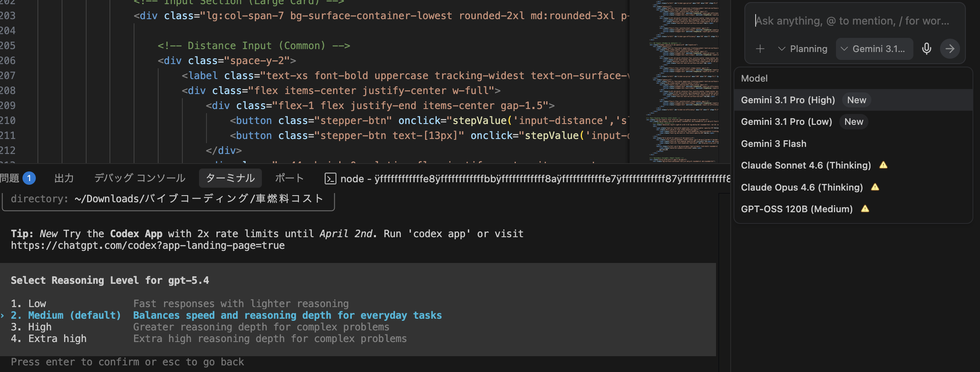
Task: Open the デバッグ コンソール tab
Action: click(139, 178)
